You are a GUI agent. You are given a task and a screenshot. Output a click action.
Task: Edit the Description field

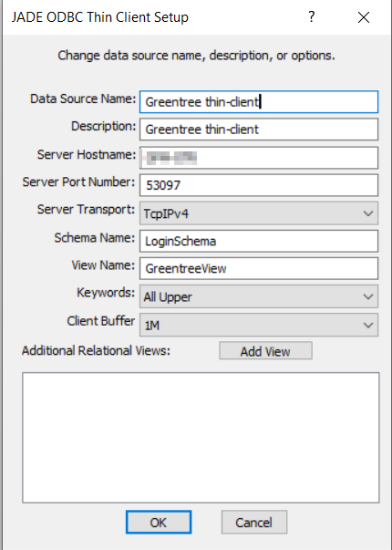tap(259, 130)
